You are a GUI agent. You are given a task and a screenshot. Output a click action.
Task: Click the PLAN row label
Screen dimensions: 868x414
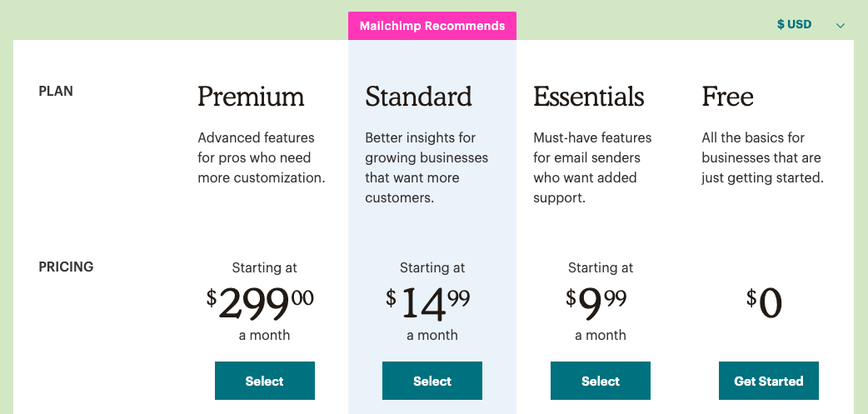[x=56, y=92]
